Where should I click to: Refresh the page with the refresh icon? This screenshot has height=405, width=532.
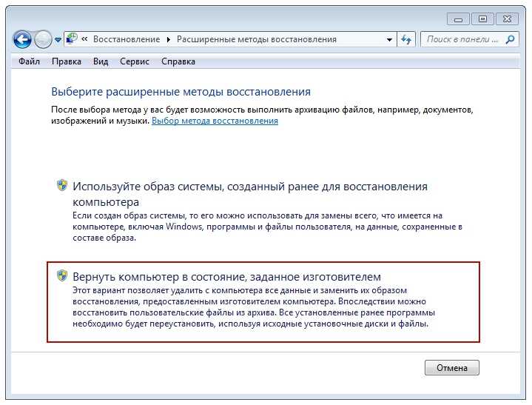tap(406, 40)
